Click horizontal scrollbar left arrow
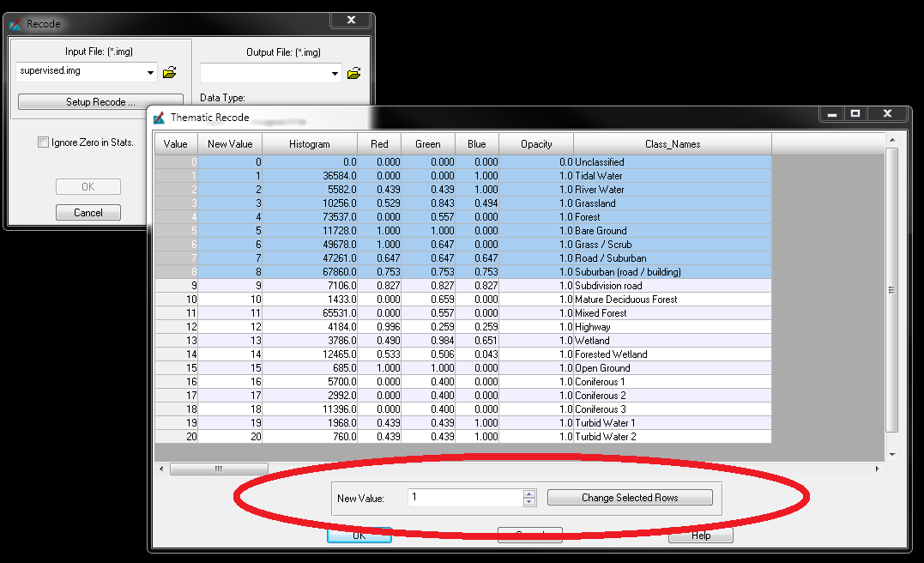 click(162, 469)
